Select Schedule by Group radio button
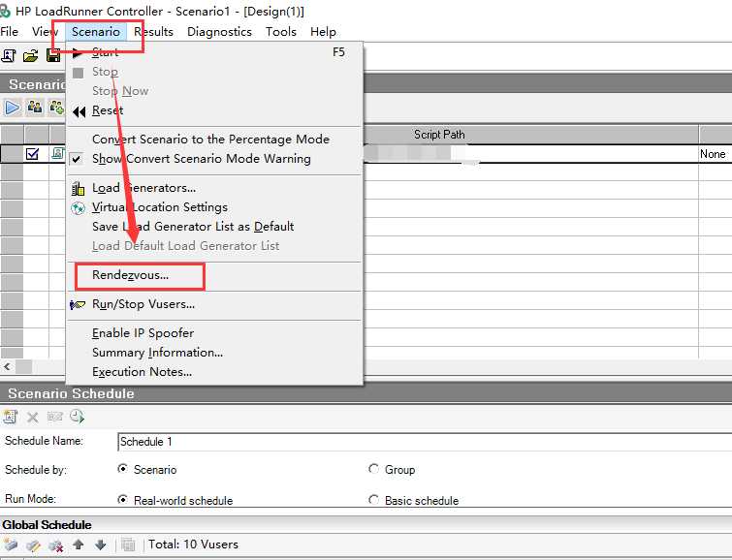732x560 pixels. click(x=373, y=469)
